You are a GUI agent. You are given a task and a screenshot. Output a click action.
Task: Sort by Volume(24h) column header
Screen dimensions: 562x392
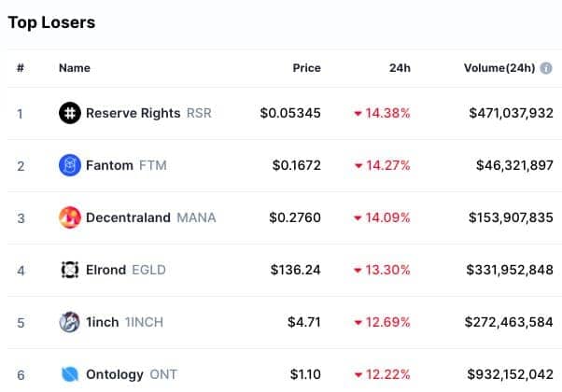[499, 68]
